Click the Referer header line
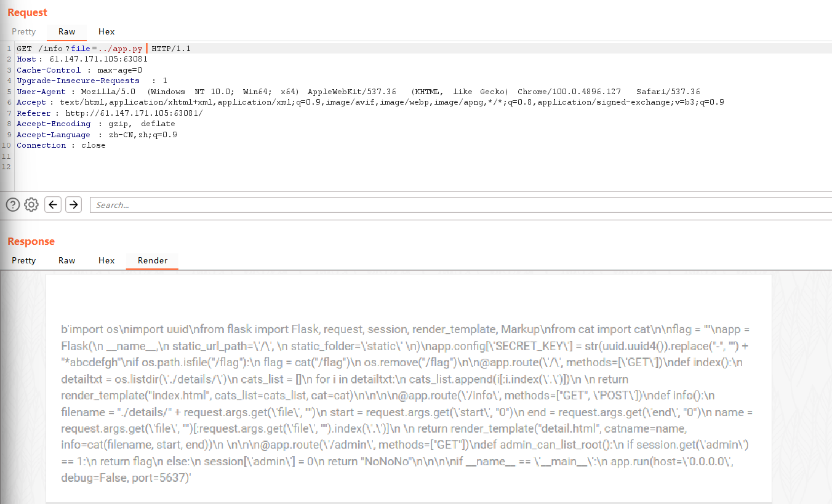 (x=109, y=113)
